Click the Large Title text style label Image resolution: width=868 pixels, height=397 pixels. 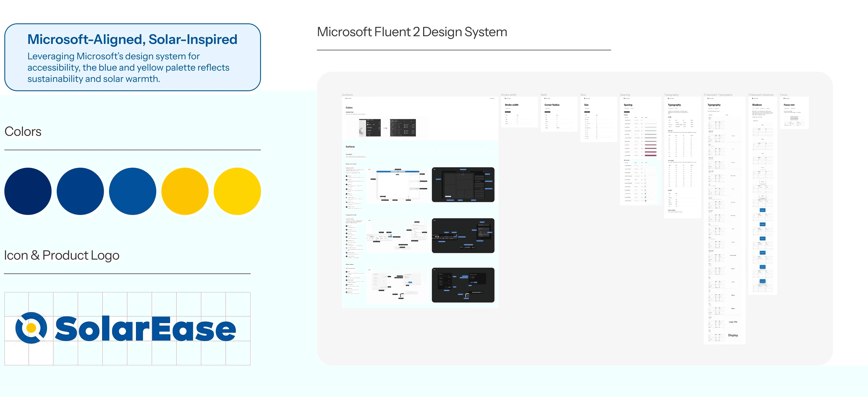(733, 322)
